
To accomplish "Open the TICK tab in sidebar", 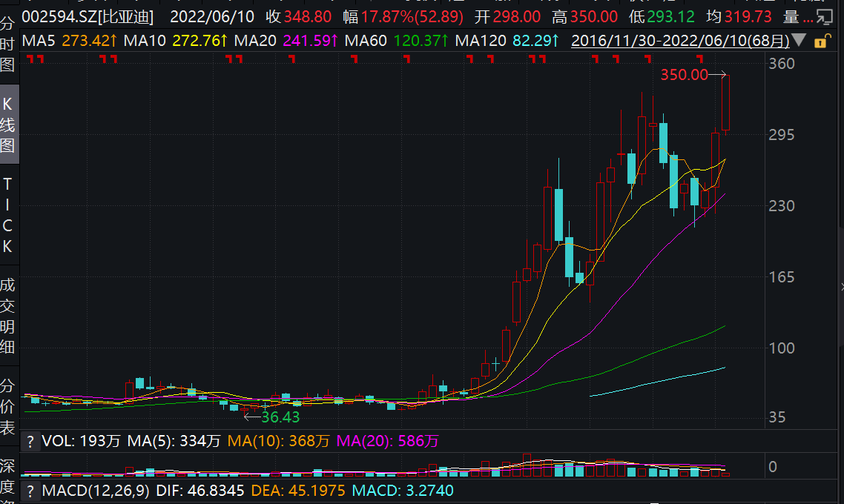I will (x=8, y=214).
